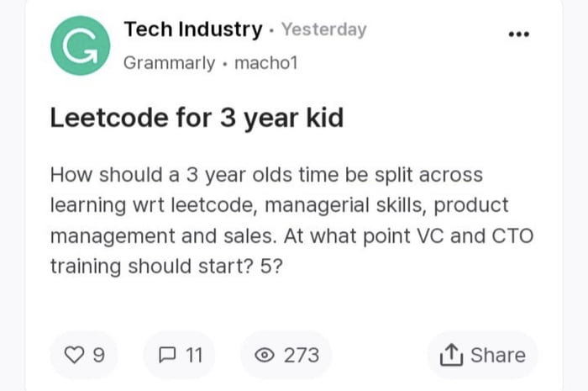Click the Share text label

tap(498, 355)
